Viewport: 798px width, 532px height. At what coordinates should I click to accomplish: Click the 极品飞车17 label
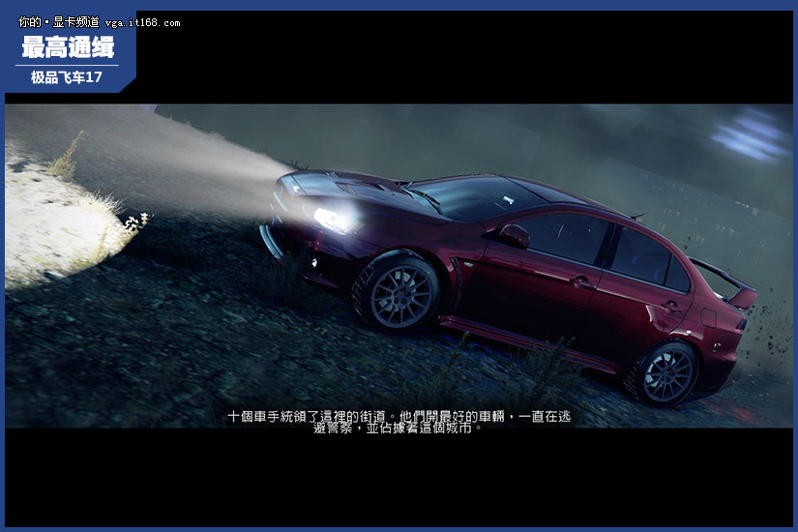[x=67, y=77]
